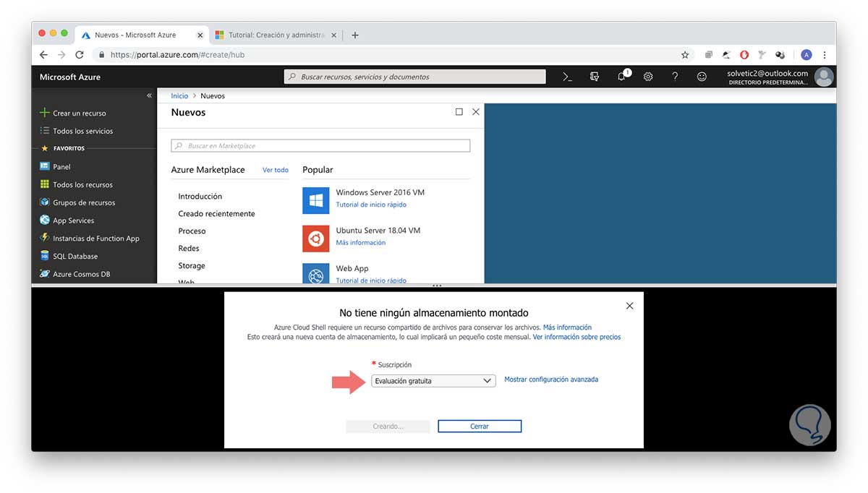The height and width of the screenshot is (493, 868).
Task: Select the Redes category
Action: point(189,248)
